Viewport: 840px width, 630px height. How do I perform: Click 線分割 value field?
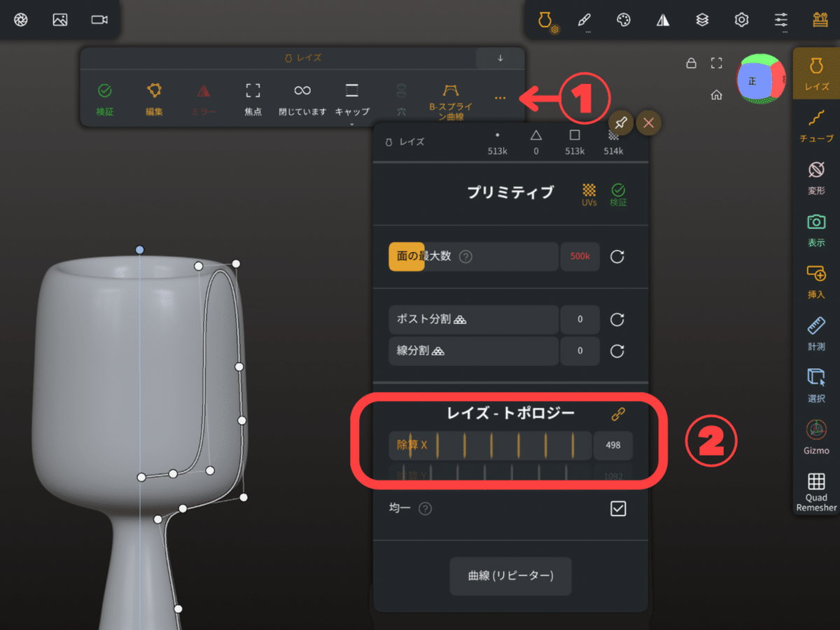580,351
